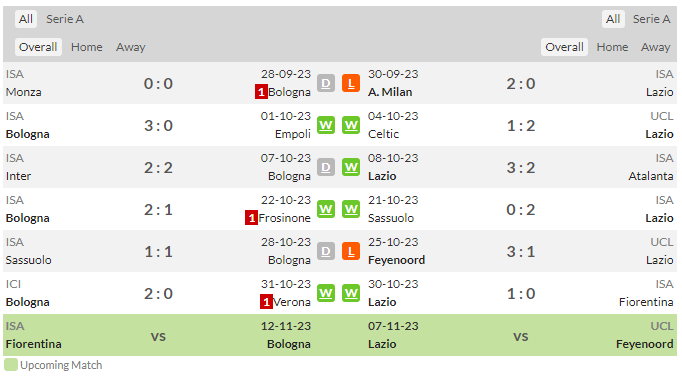Click red card icon beside Verona
The image size is (682, 388).
(266, 302)
